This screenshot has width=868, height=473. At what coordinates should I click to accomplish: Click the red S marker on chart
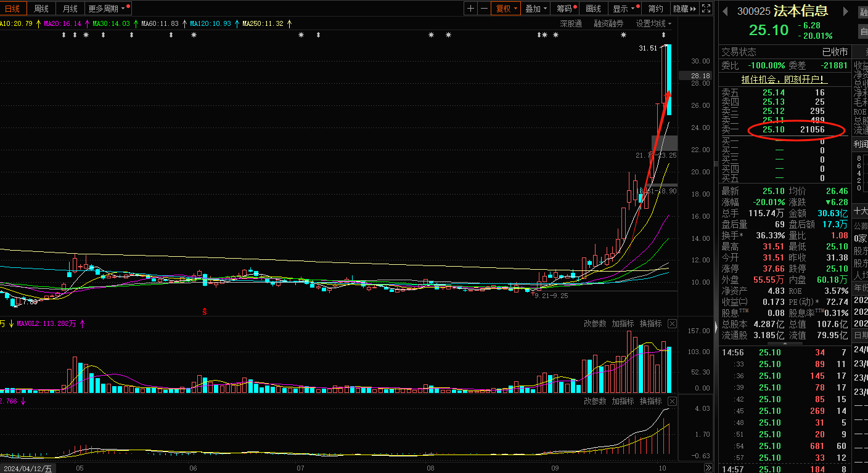[x=205, y=312]
